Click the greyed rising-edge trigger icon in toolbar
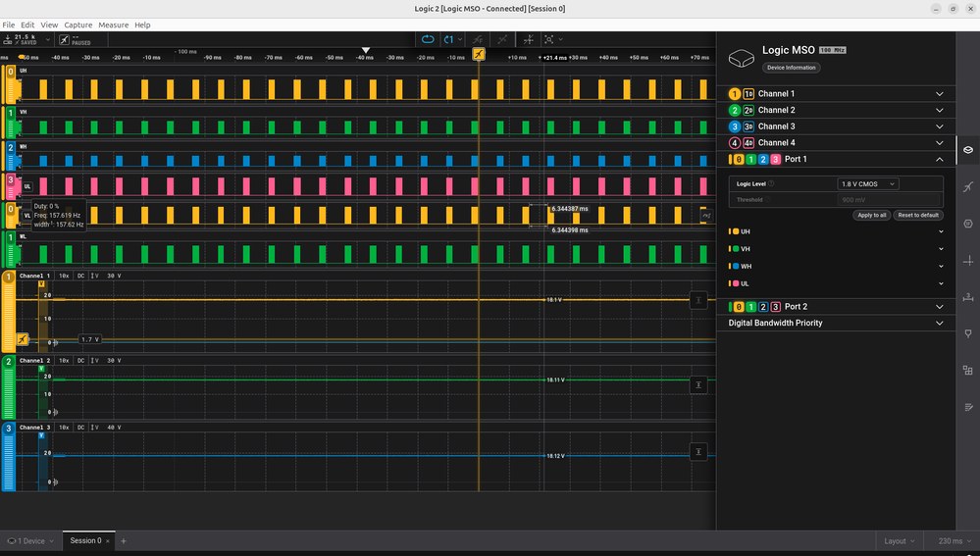This screenshot has height=556, width=980. click(x=478, y=39)
